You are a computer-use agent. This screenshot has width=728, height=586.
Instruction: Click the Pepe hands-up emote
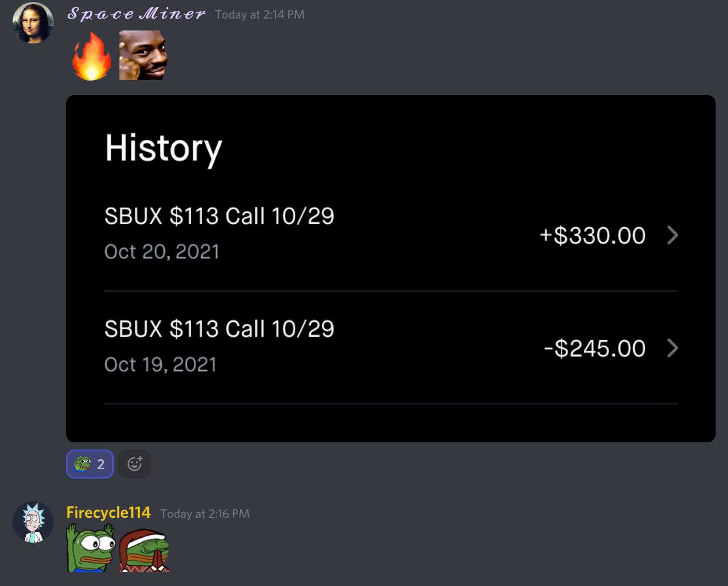tap(90, 548)
